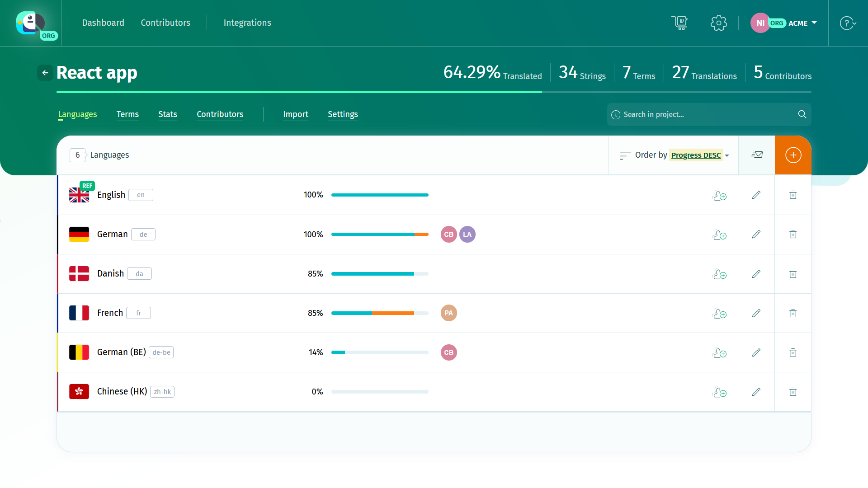Image resolution: width=868 pixels, height=488 pixels.
Task: Delete the Danish language
Action: point(793,274)
